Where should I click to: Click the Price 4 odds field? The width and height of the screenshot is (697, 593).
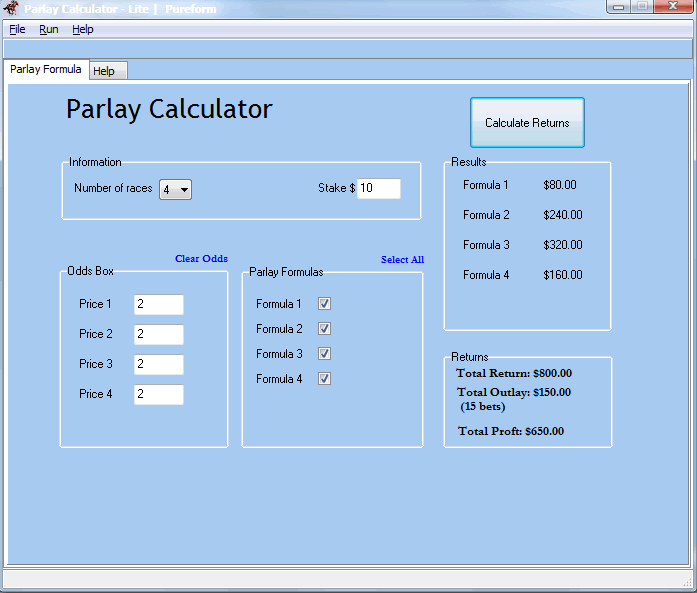pos(158,394)
